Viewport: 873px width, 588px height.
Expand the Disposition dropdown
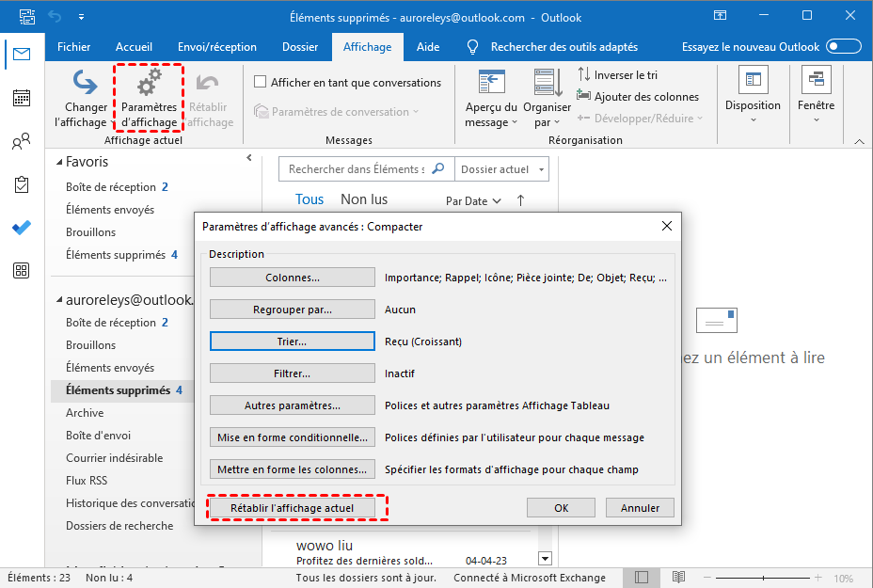(753, 105)
